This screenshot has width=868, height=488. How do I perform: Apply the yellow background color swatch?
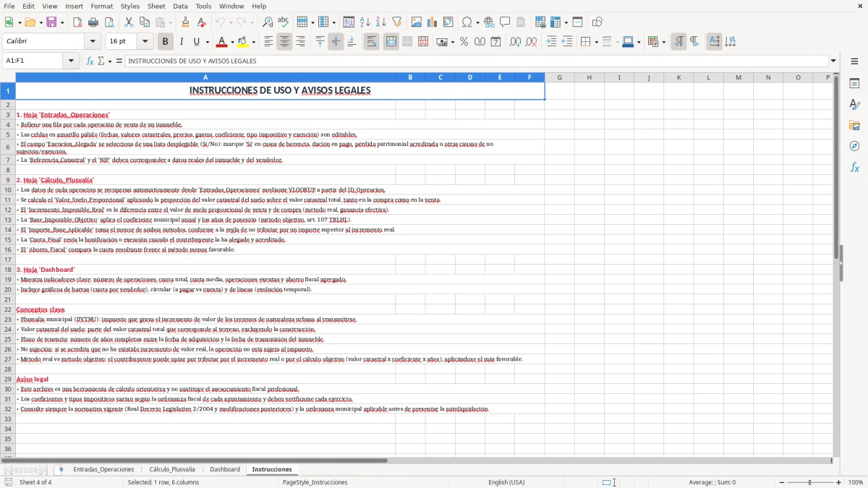[243, 42]
